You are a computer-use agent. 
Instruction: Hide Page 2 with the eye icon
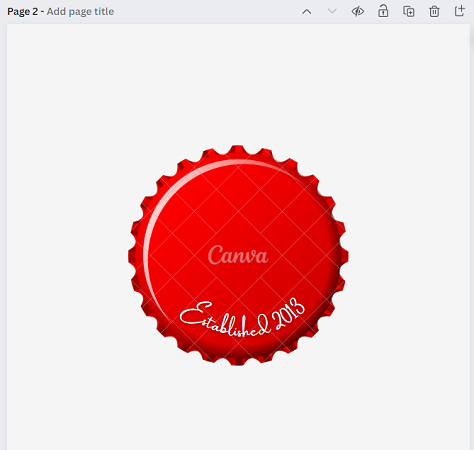point(358,12)
